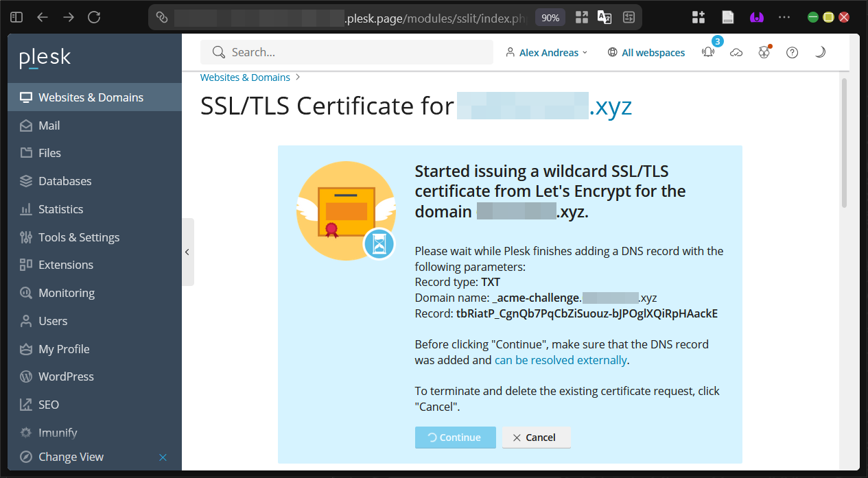Click the _acme-challenge domain name text
868x478 pixels.
point(574,298)
